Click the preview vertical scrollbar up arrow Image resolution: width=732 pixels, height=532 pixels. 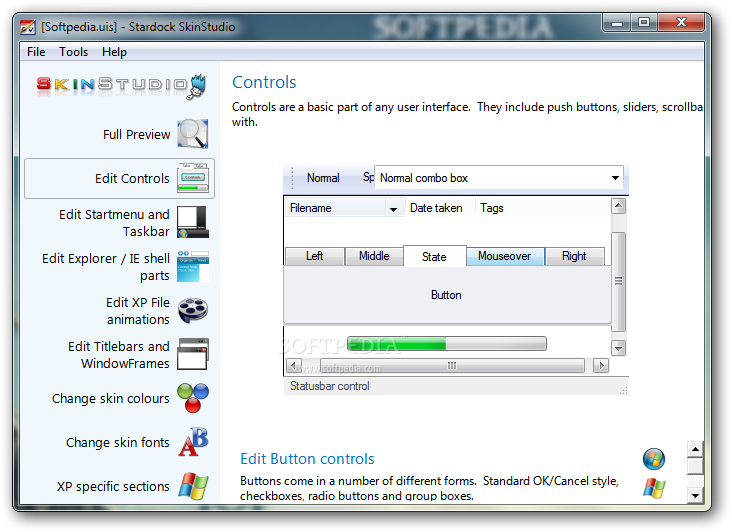pos(619,206)
